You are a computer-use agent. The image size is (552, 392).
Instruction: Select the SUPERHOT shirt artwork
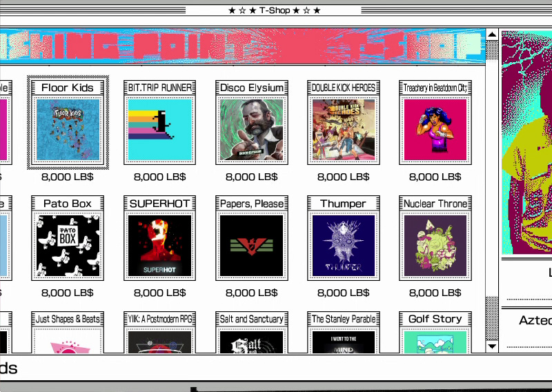(x=160, y=246)
